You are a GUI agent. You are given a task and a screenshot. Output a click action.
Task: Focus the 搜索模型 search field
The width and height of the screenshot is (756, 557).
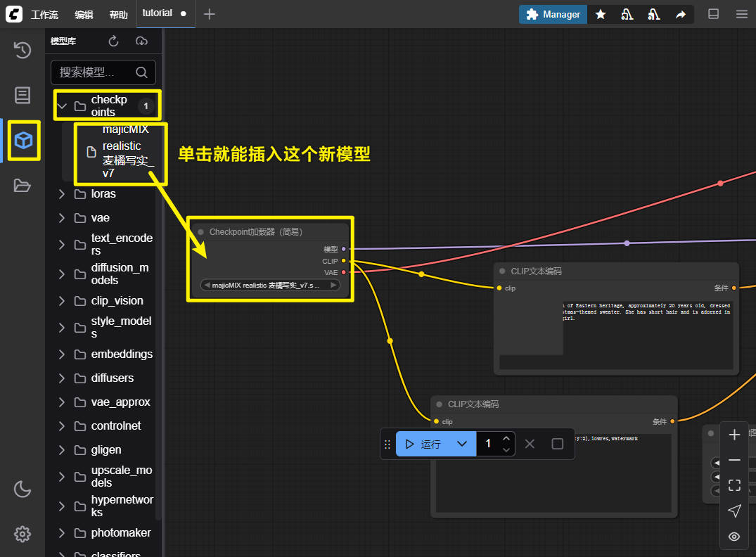click(103, 72)
